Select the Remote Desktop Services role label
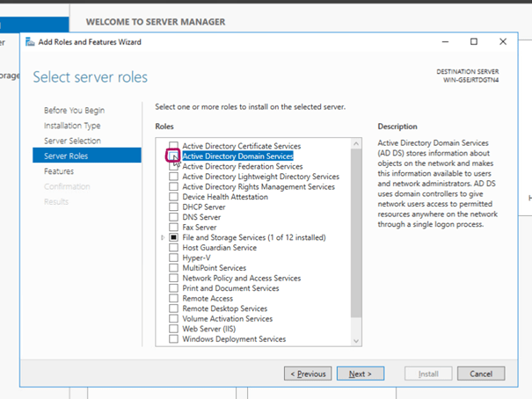The image size is (532, 399). (x=224, y=308)
